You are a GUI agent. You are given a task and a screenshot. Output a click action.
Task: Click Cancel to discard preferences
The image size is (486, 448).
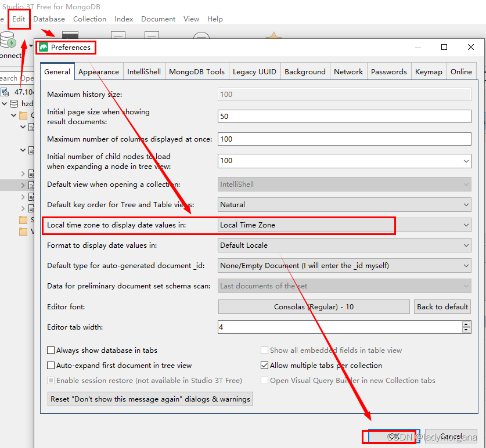451,436
